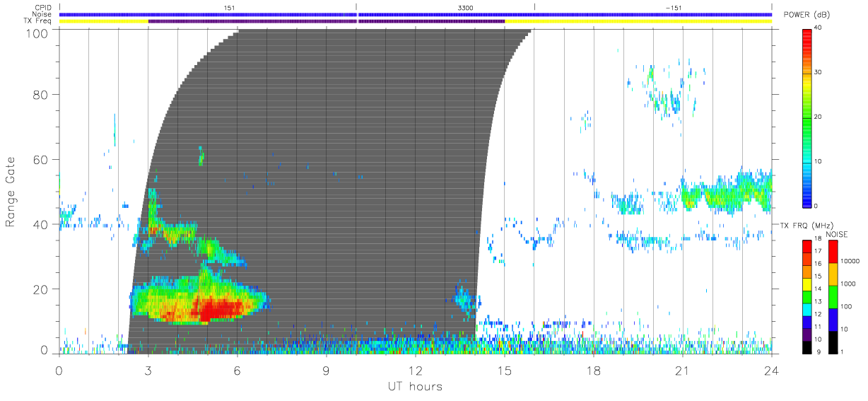Click the "21" tick on UT hours axis
Image resolution: width=868 pixels, height=401 pixels.
tap(682, 370)
